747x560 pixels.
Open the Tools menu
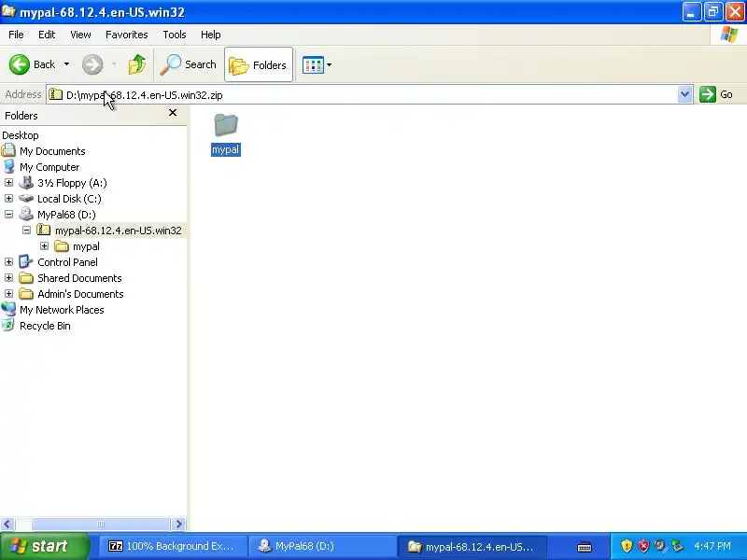175,35
